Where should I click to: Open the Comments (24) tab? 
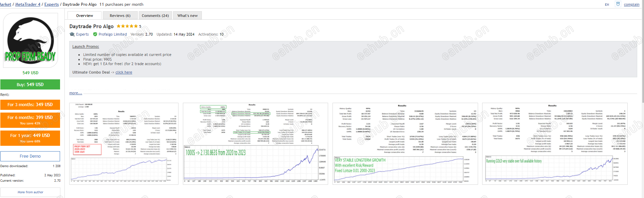pos(155,16)
